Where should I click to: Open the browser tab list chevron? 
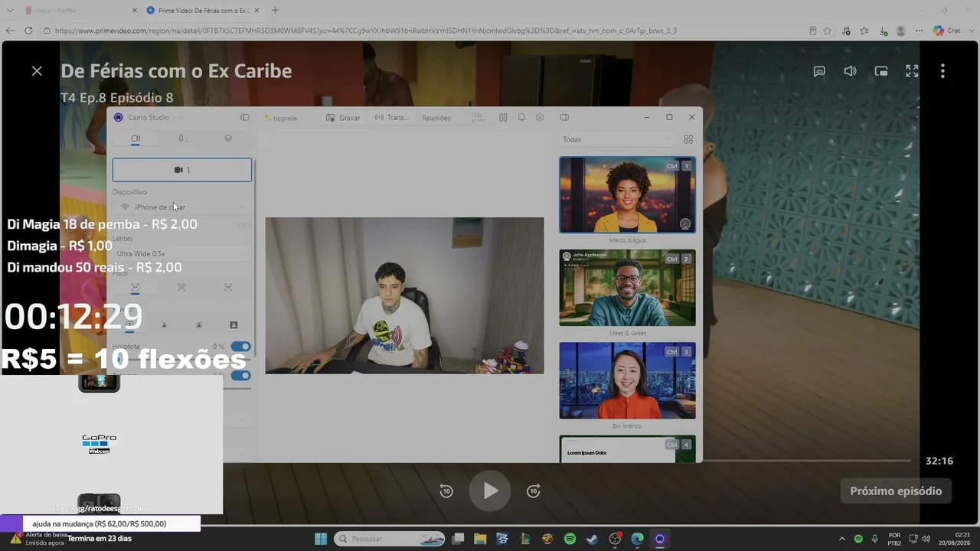[10, 11]
